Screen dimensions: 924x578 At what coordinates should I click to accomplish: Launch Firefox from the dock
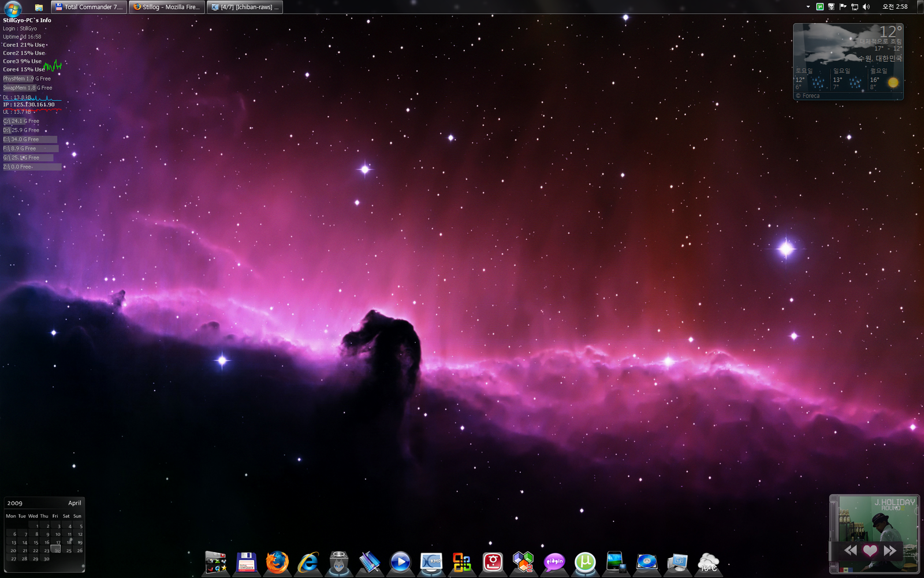tap(277, 562)
